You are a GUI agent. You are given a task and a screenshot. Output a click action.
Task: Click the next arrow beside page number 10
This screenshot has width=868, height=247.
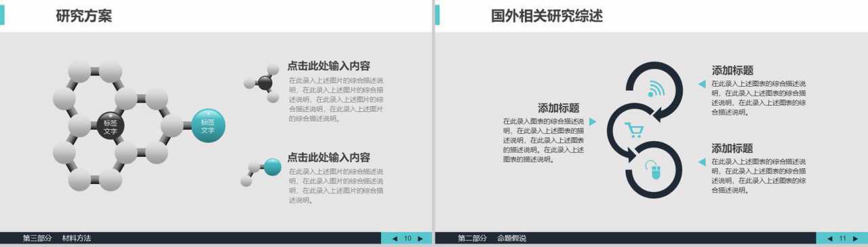click(x=420, y=238)
